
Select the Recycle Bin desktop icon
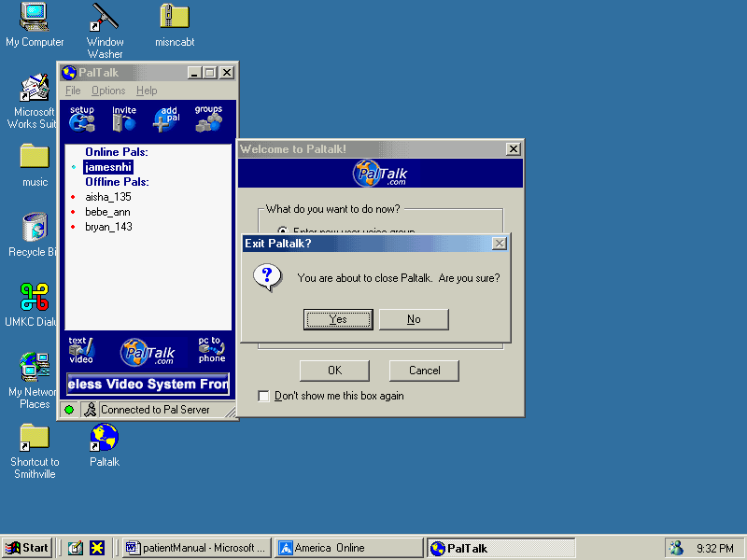[34, 234]
